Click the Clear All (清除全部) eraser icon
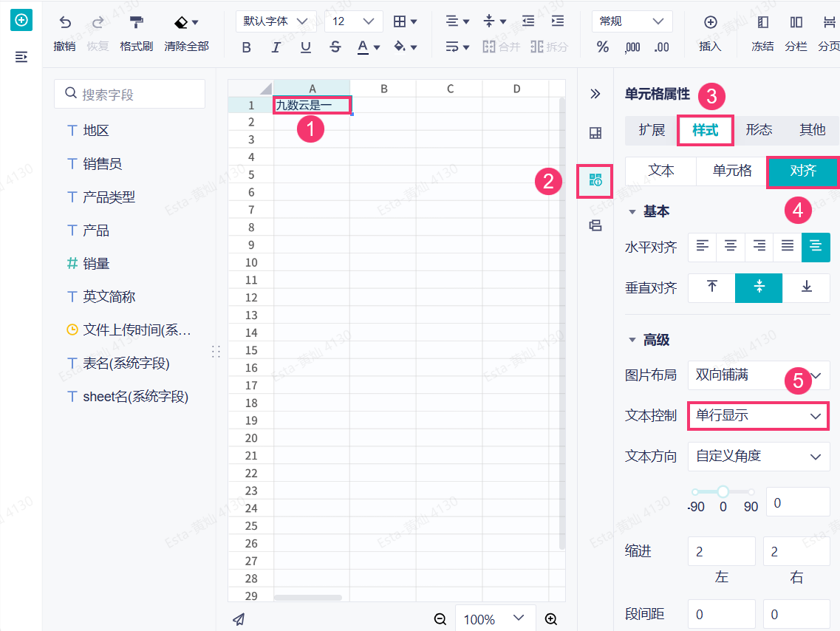The image size is (840, 631). 181,22
